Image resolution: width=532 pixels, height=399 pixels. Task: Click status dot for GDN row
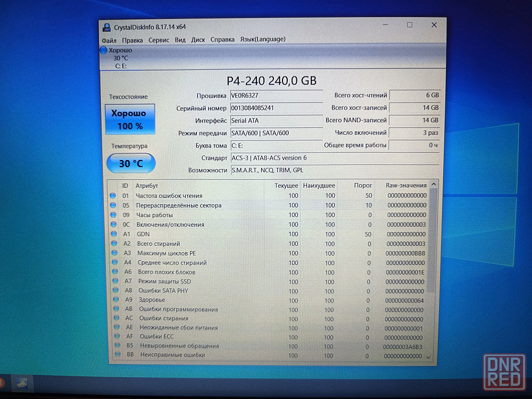coord(114,234)
